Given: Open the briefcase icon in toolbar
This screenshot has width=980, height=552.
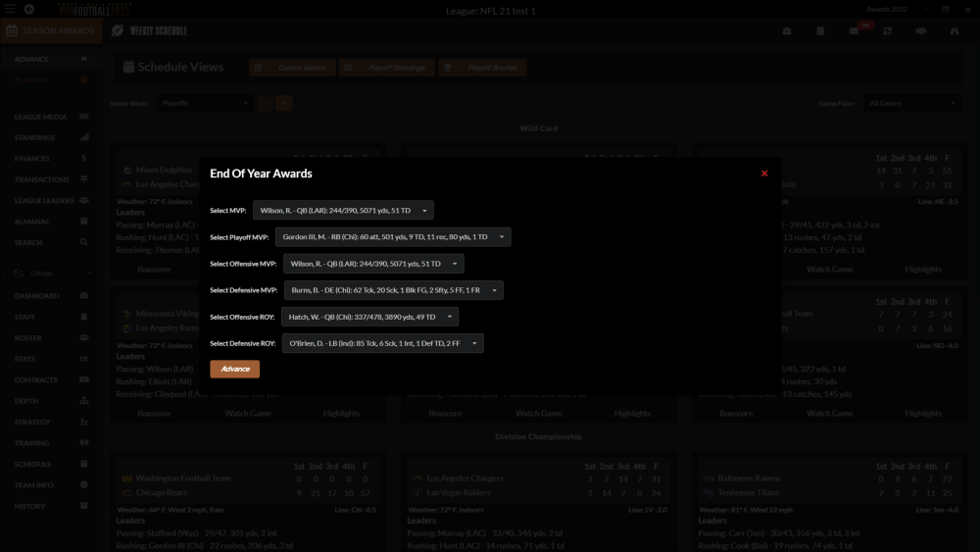Looking at the screenshot, I should [787, 31].
